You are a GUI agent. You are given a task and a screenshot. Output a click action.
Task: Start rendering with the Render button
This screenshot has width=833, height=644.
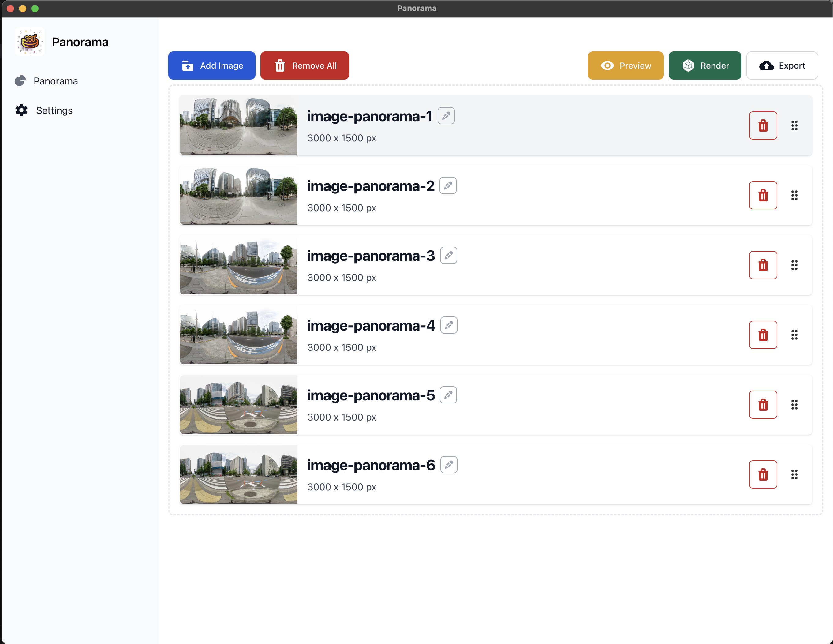click(704, 66)
